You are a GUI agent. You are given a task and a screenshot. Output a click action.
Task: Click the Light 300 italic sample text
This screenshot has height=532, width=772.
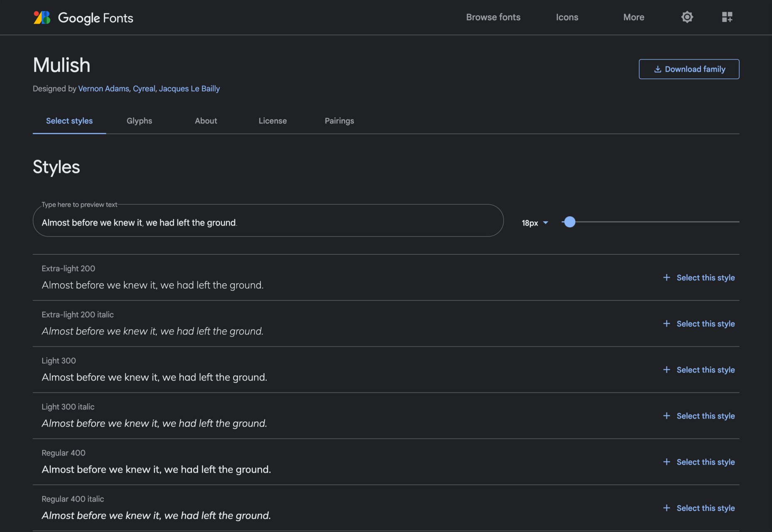154,424
